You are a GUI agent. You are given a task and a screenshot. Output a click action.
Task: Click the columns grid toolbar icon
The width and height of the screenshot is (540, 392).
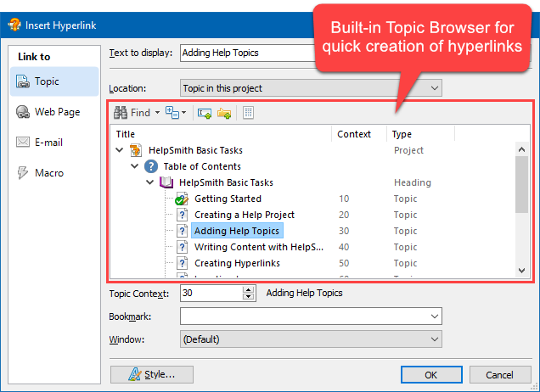click(248, 113)
